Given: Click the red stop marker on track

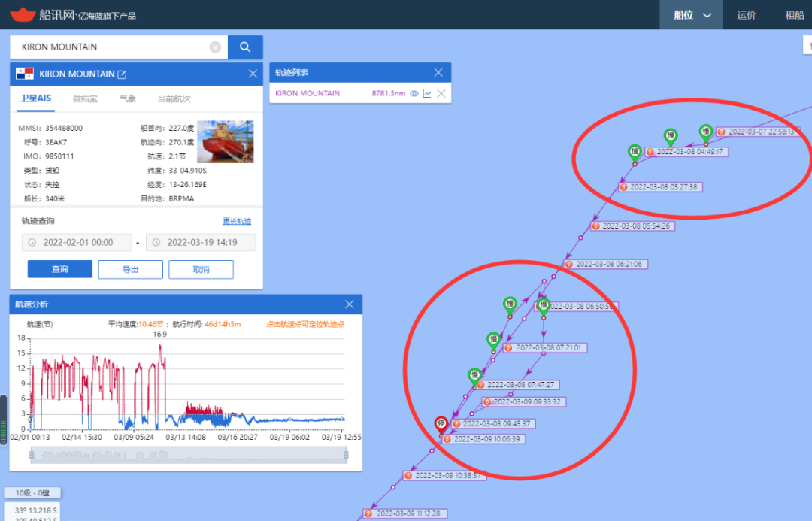Looking at the screenshot, I should point(441,423).
